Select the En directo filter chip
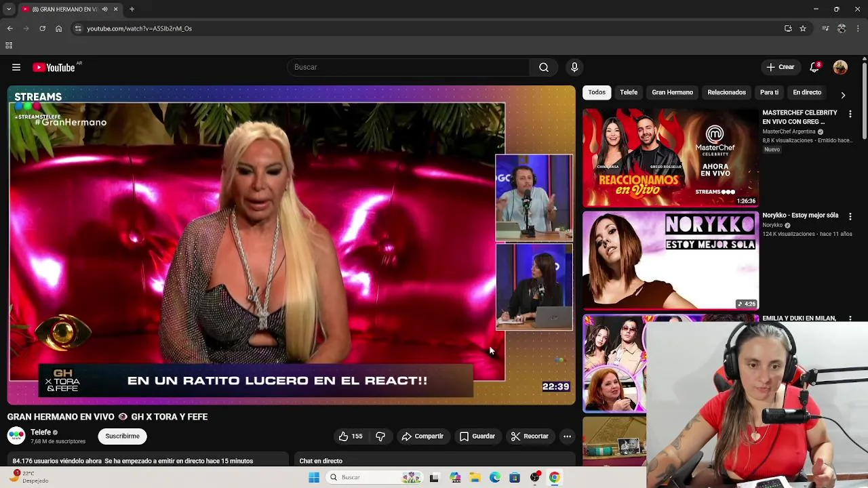The width and height of the screenshot is (868, 488). (x=807, y=92)
